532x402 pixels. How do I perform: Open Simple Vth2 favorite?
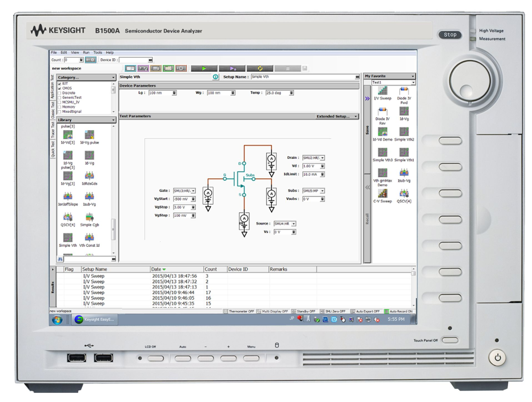pos(404,134)
